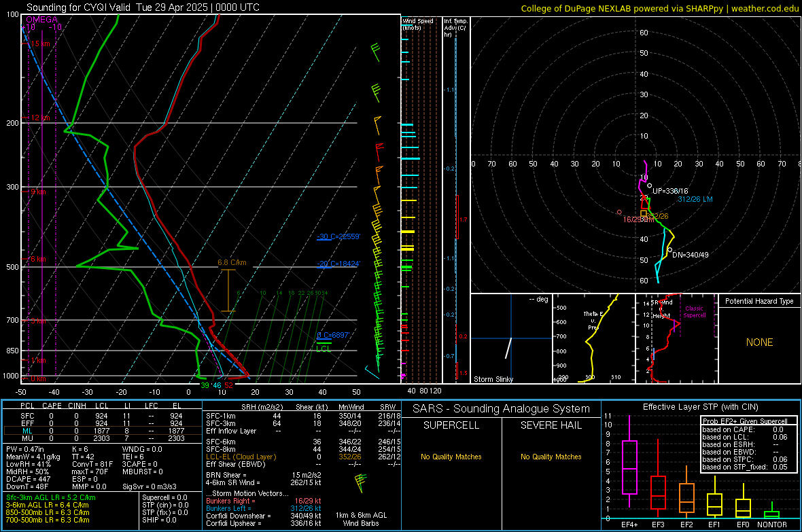The image size is (802, 532).
Task: Select the MU parcel row
Action: coord(103,438)
